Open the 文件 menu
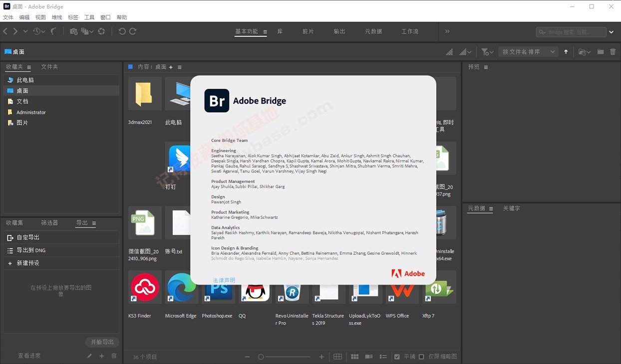The width and height of the screenshot is (621, 364). [8, 17]
